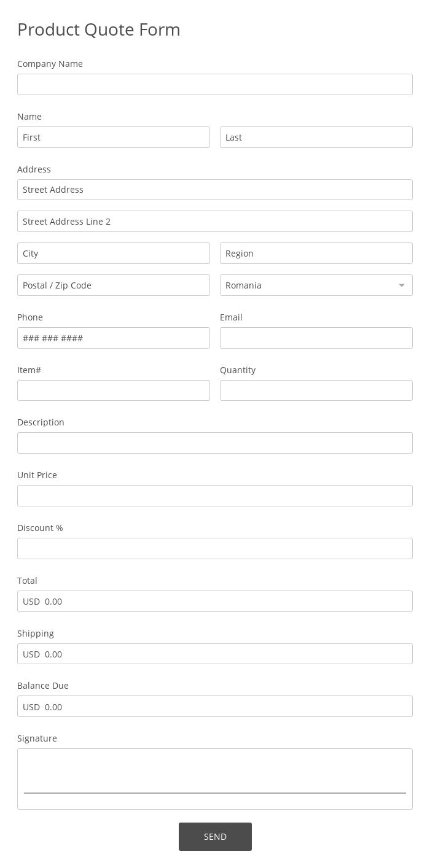Expand the country selector showing Romania
Screen dimensions: 430x868
pos(316,285)
